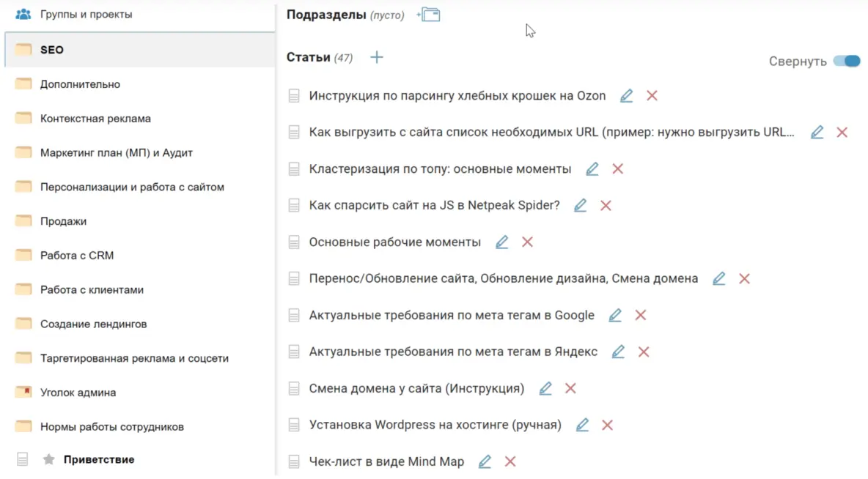Screen dimensions: 868x479
Task: Open the 'Работа с CRM' folder
Action: click(x=77, y=256)
